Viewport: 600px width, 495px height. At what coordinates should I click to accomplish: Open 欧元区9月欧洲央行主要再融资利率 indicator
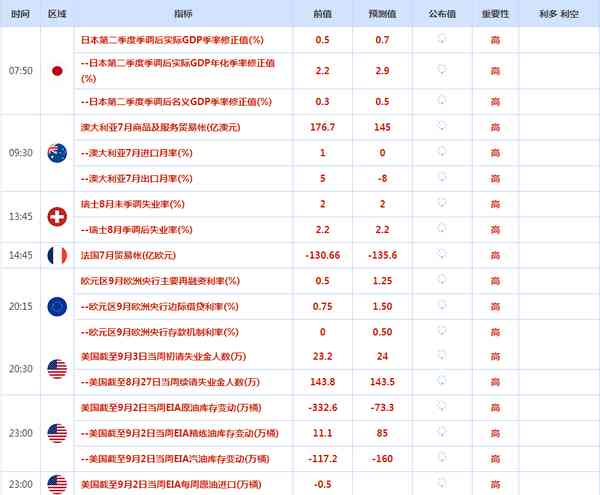pos(160,281)
